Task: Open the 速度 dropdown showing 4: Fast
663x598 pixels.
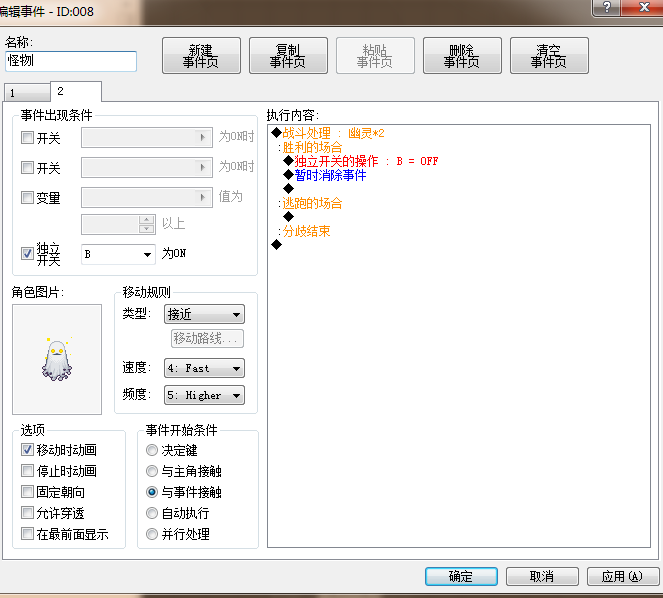Action: tap(204, 368)
